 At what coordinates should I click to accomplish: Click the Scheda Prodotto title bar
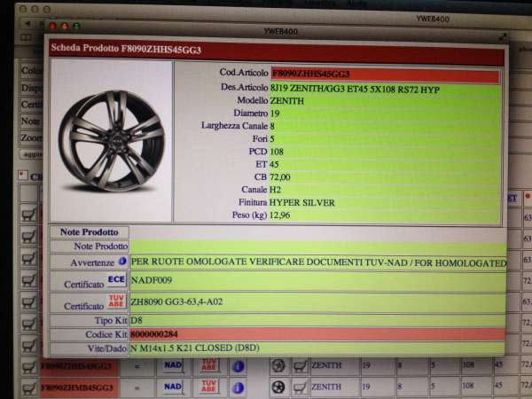[277, 51]
